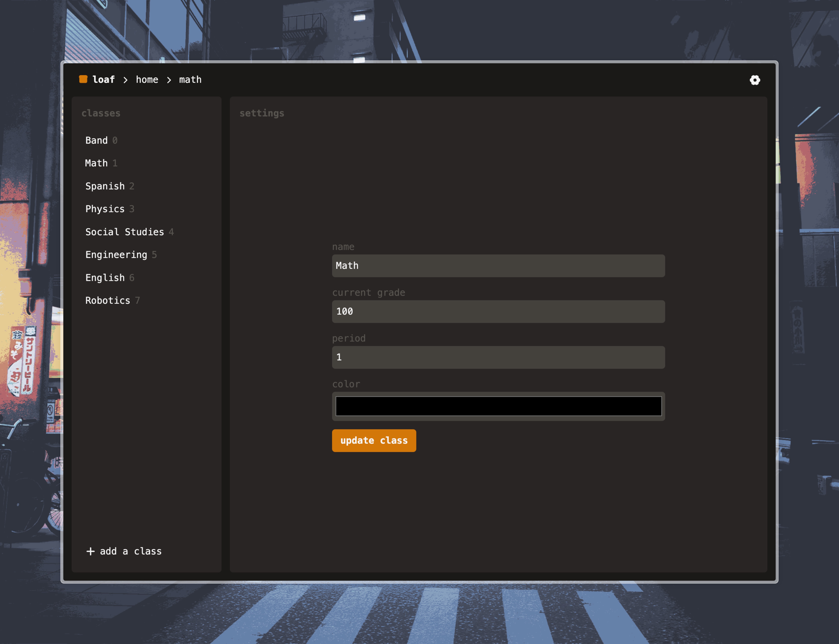Open the English class
This screenshot has height=644, width=839.
105,278
